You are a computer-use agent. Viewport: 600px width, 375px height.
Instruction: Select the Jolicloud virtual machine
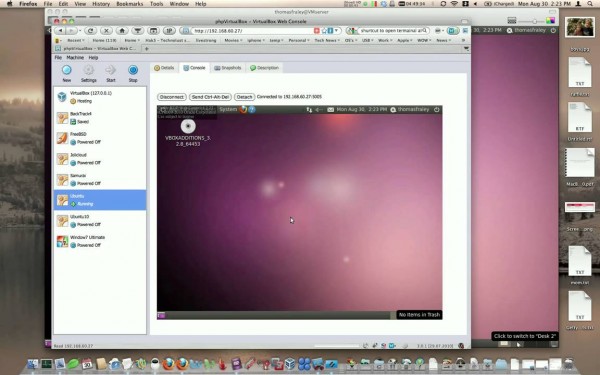coord(100,159)
